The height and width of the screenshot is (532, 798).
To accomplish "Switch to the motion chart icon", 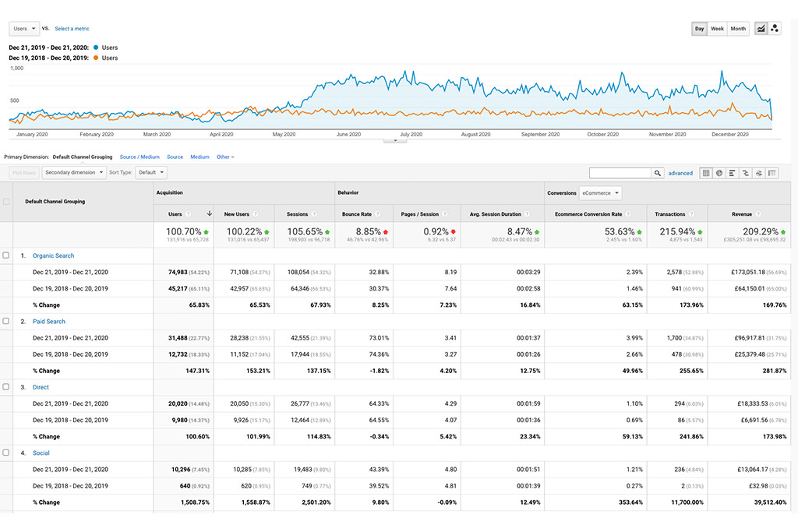I will [775, 29].
